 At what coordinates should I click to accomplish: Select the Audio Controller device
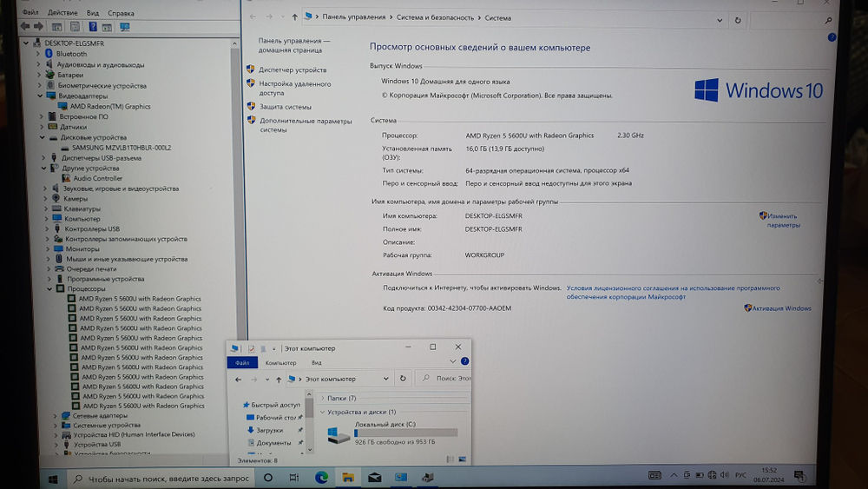coord(97,178)
